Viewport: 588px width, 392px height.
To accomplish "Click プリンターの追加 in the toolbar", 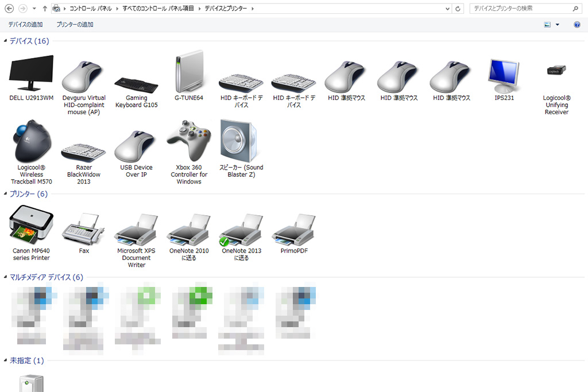I will pos(75,25).
